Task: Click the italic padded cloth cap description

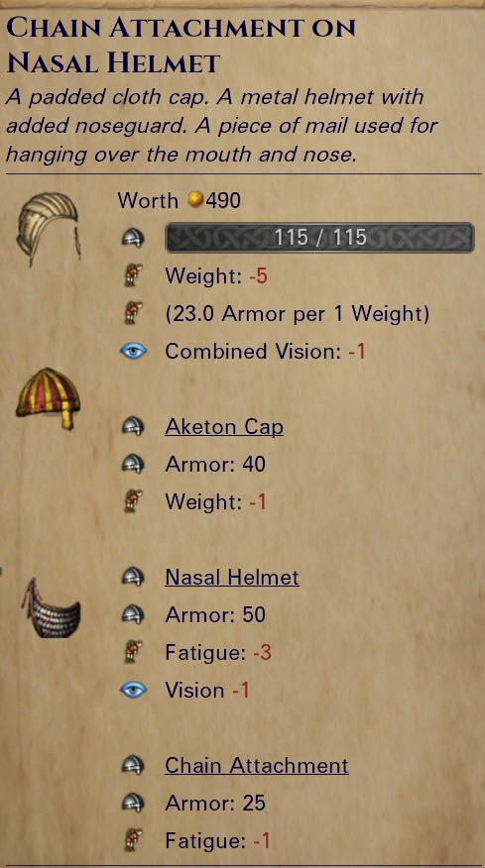Action: pyautogui.click(x=222, y=126)
